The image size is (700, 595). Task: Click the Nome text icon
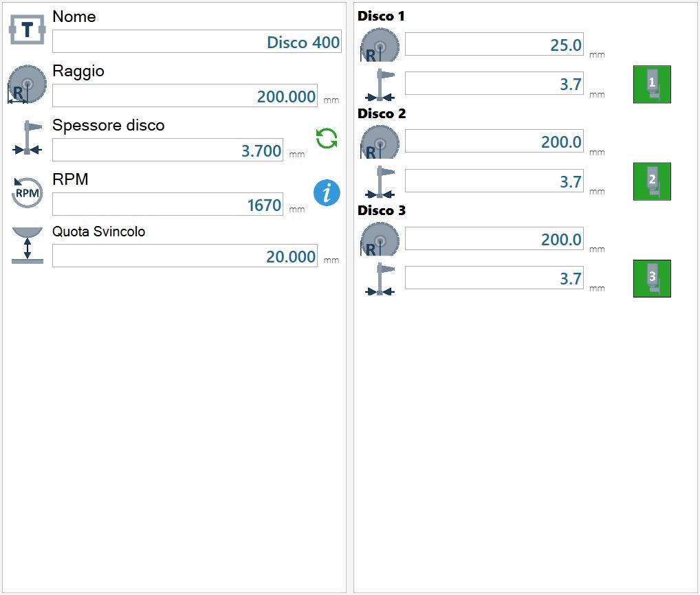28,30
